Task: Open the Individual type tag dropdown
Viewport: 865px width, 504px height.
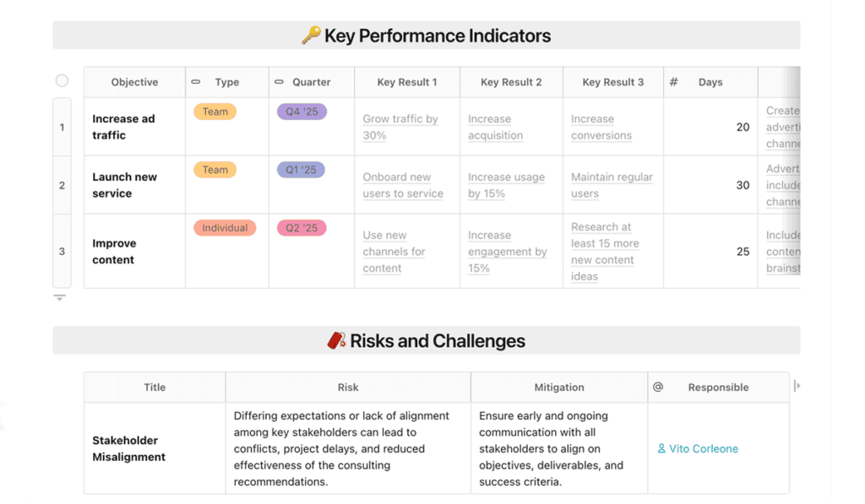Action: [225, 228]
